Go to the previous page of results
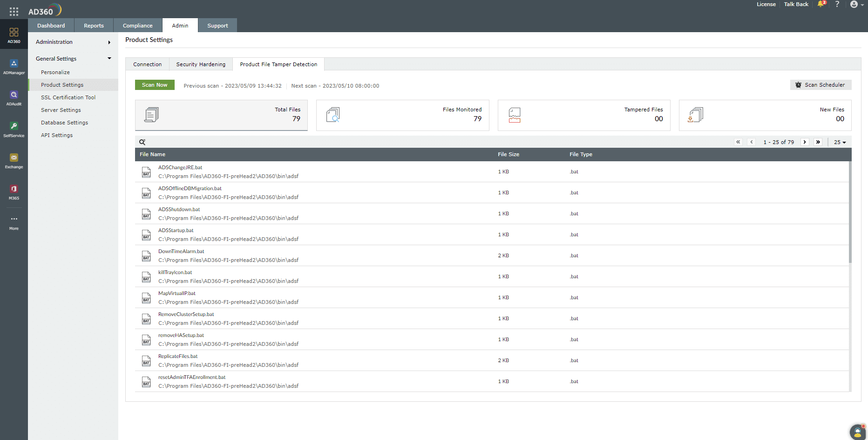Screen dimensions: 868x440 pyautogui.click(x=752, y=142)
